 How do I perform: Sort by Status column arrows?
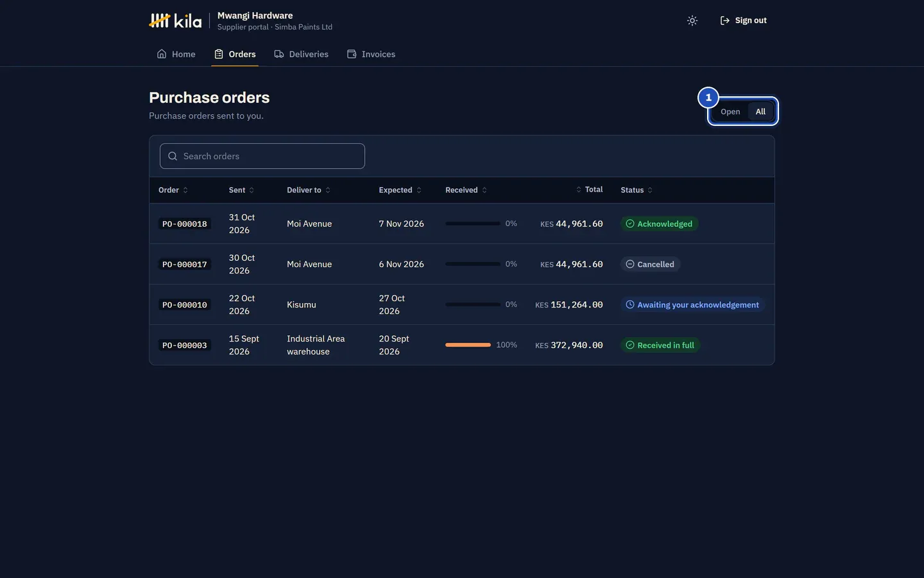pos(650,190)
